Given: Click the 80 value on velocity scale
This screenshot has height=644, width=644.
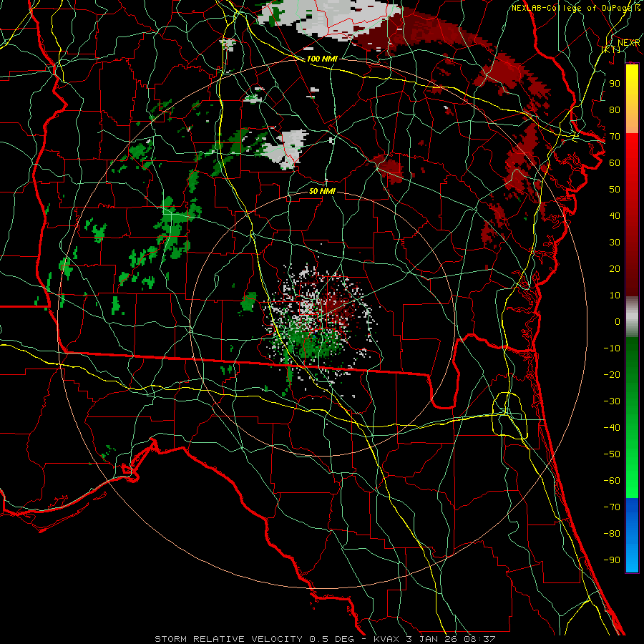Looking at the screenshot, I should point(615,109).
